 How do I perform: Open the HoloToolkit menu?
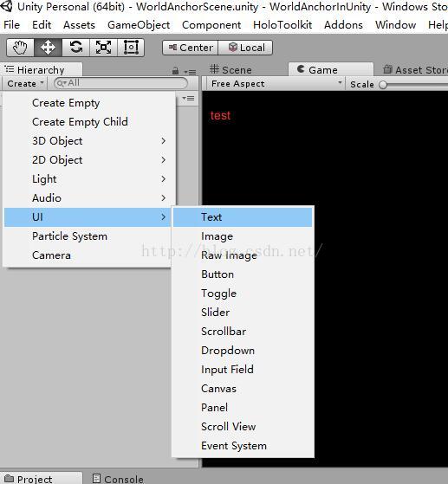point(282,25)
